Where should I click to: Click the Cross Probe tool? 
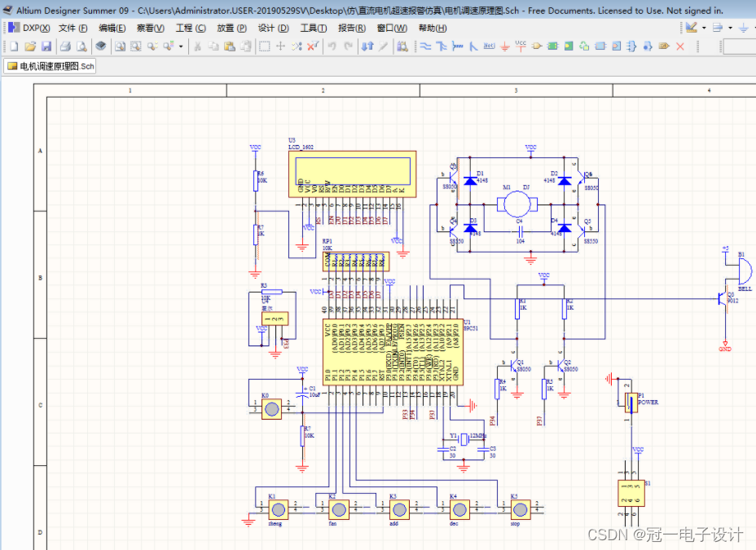[x=384, y=46]
